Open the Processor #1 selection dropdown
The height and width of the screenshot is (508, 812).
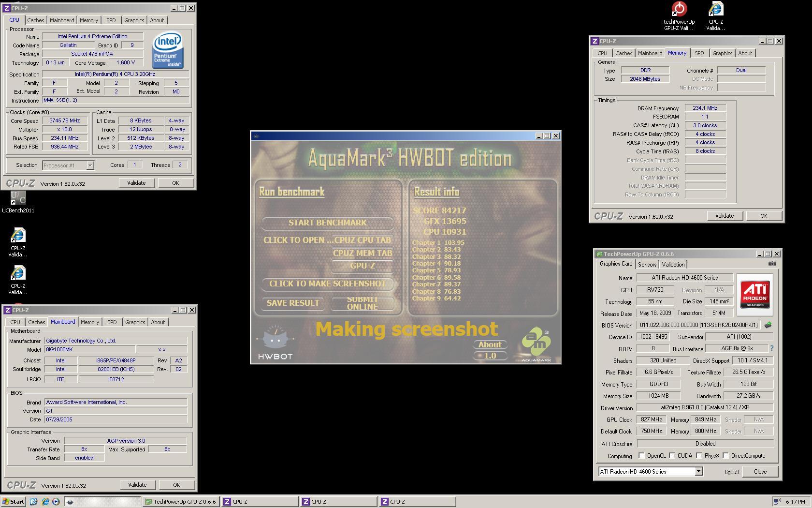click(x=89, y=165)
